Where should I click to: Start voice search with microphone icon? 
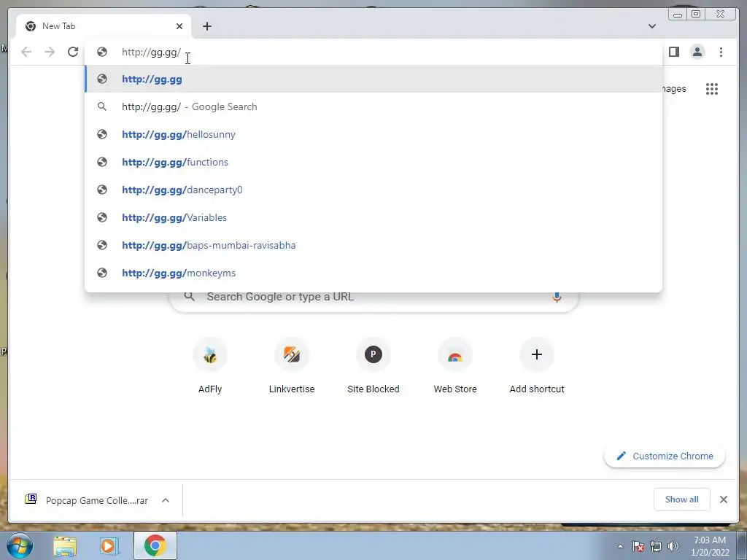557,297
